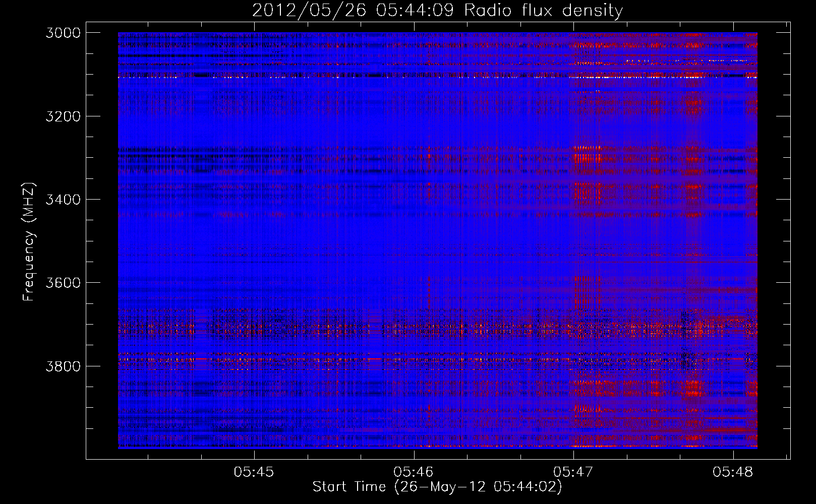Screen dimensions: 816x504
Task: Click the plot title '2012/05/26 05:44:09 Radio flux density'
Action: pos(437,11)
